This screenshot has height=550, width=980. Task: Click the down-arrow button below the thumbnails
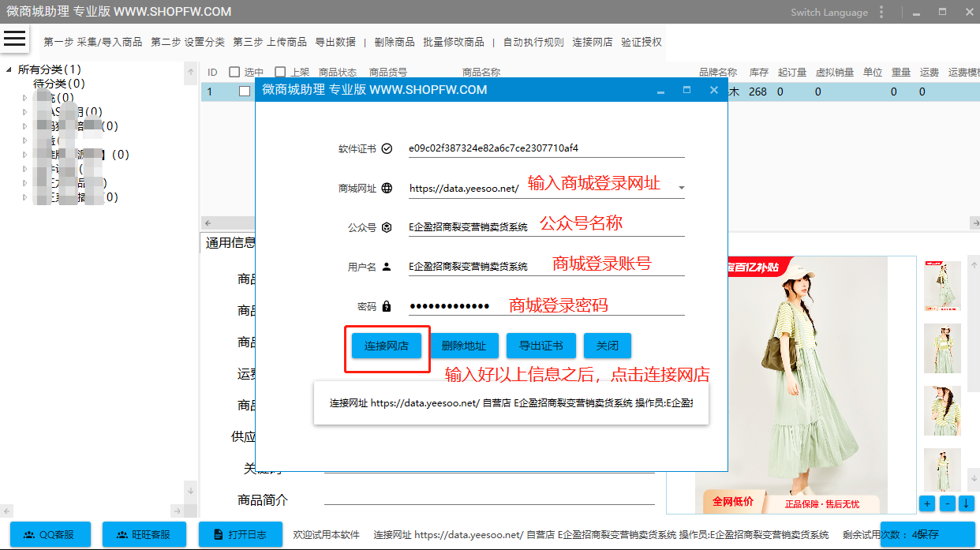(967, 503)
